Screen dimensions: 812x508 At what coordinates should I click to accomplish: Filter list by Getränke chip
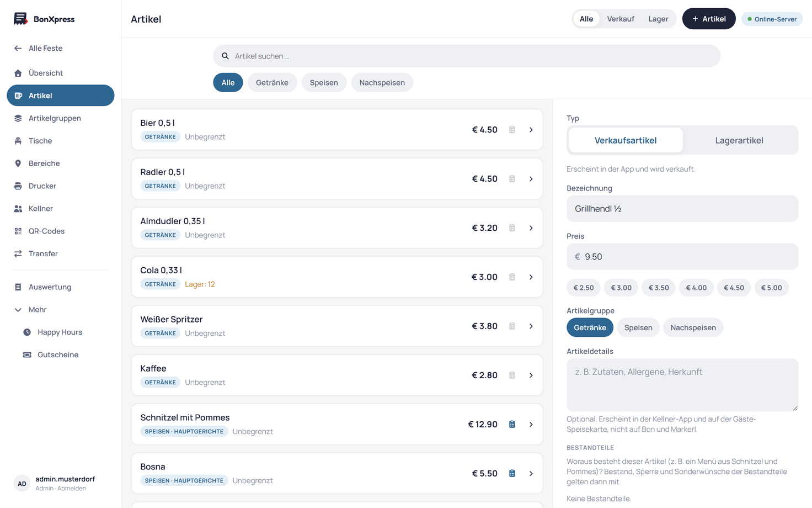272,83
